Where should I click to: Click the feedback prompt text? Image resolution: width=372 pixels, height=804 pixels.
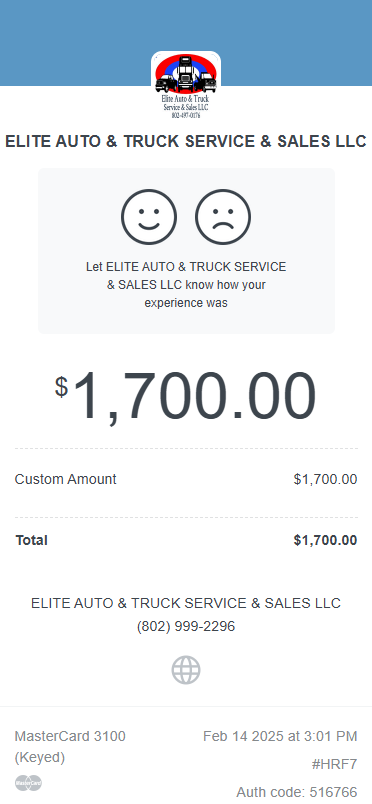point(186,285)
